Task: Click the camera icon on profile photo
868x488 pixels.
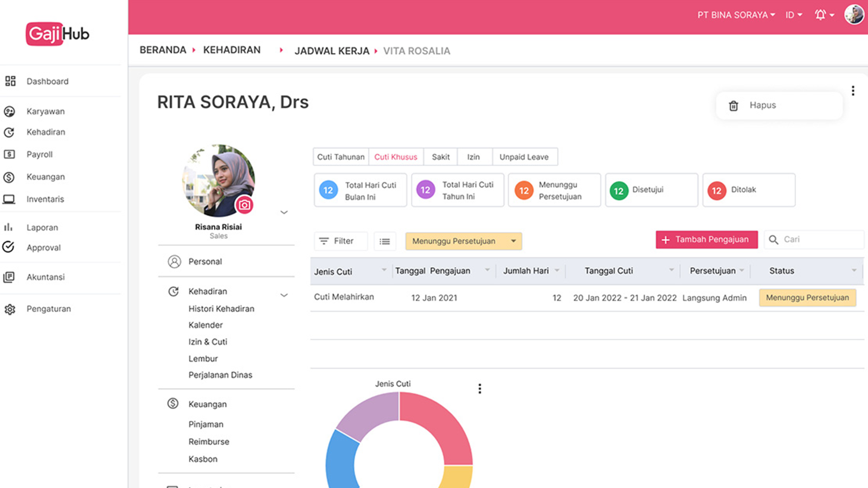Action: pyautogui.click(x=244, y=205)
